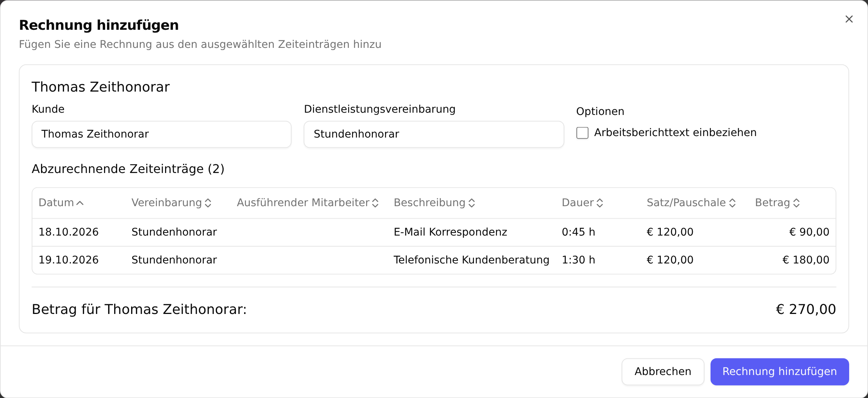Click the Abbrechen button
This screenshot has height=398, width=868.
(x=663, y=372)
